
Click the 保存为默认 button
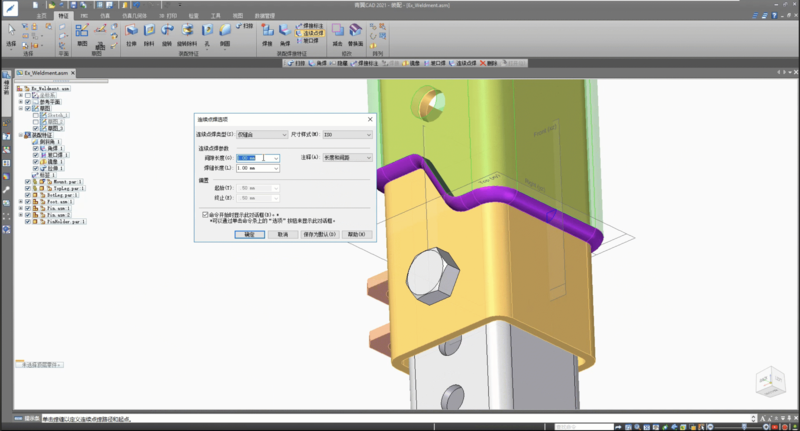click(317, 234)
